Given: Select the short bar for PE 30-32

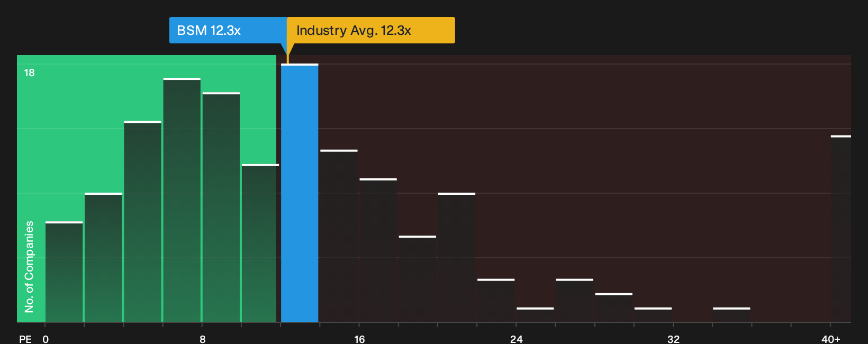Looking at the screenshot, I should point(653,315).
